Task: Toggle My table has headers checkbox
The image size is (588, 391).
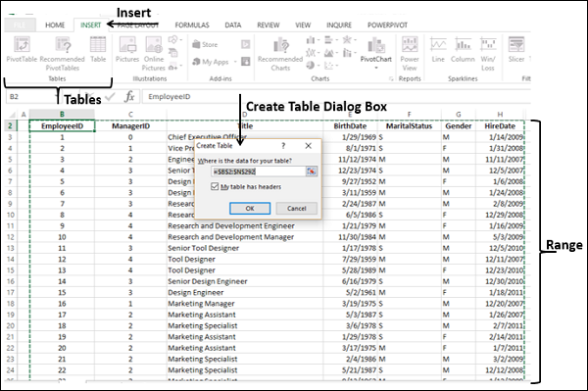Action: click(215, 186)
